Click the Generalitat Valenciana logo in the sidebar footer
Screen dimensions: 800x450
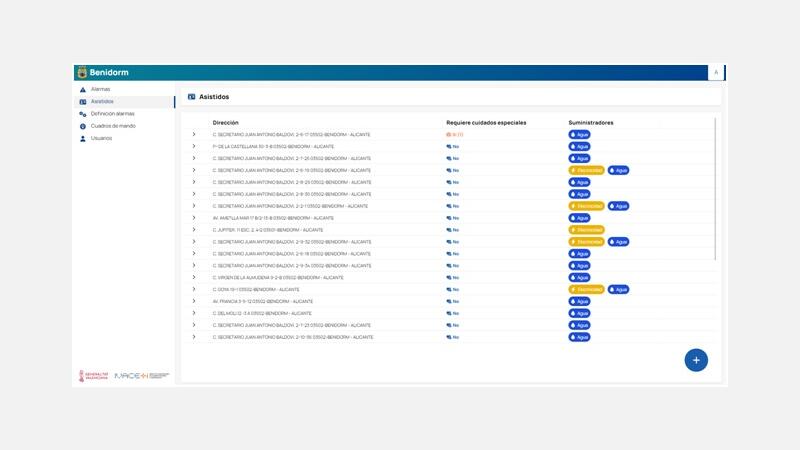(94, 376)
